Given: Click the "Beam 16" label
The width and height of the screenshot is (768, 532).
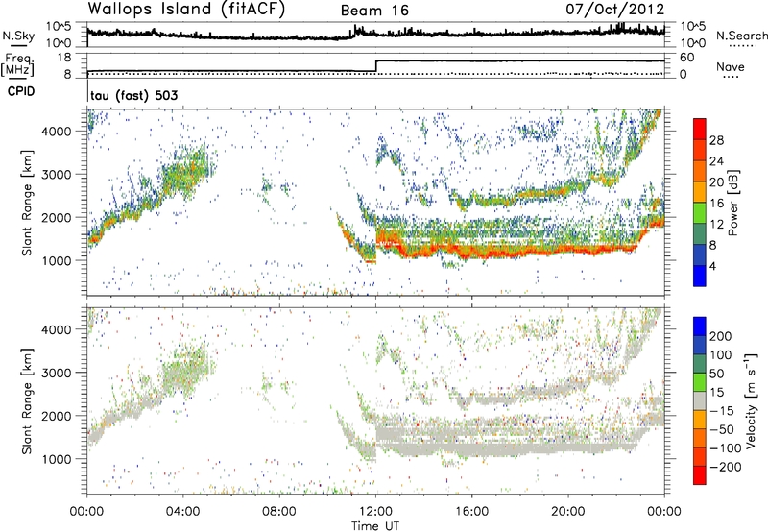Looking at the screenshot, I should tap(374, 11).
